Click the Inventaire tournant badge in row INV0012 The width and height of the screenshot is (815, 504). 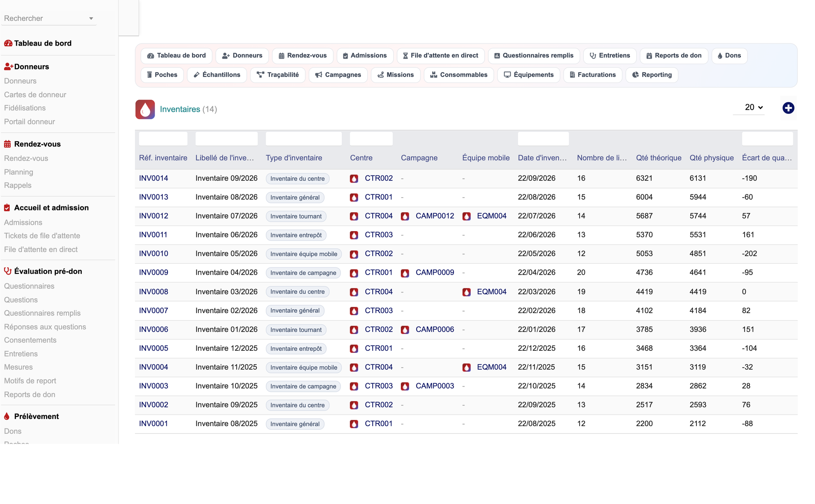296,216
